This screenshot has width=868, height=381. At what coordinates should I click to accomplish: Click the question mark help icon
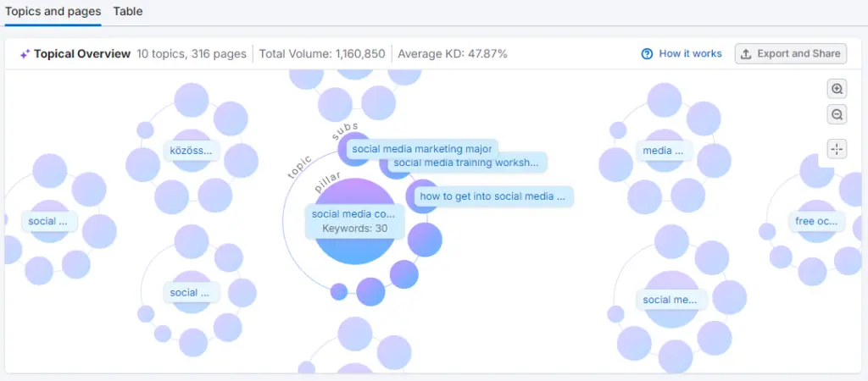pyautogui.click(x=648, y=53)
